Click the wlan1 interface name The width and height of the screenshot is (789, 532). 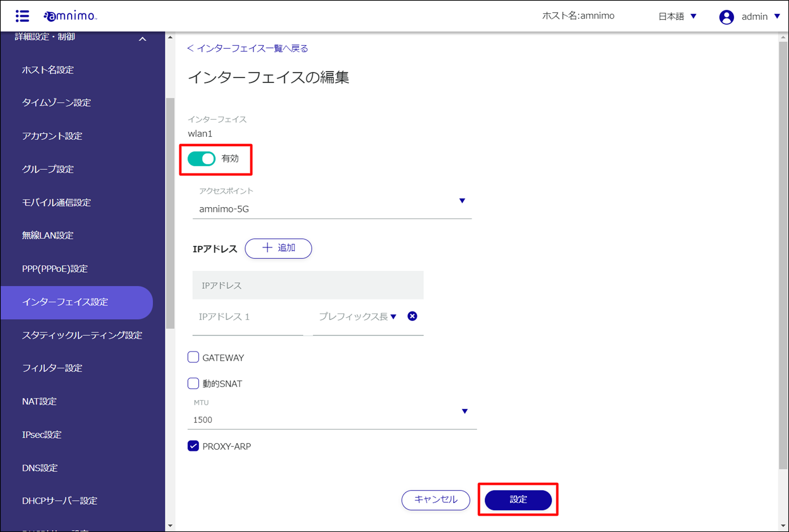coord(200,133)
